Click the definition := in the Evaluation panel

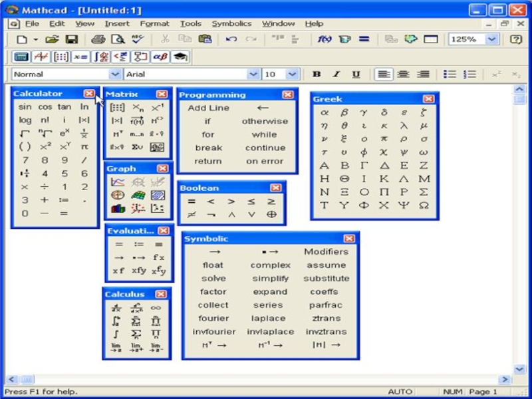pos(139,244)
